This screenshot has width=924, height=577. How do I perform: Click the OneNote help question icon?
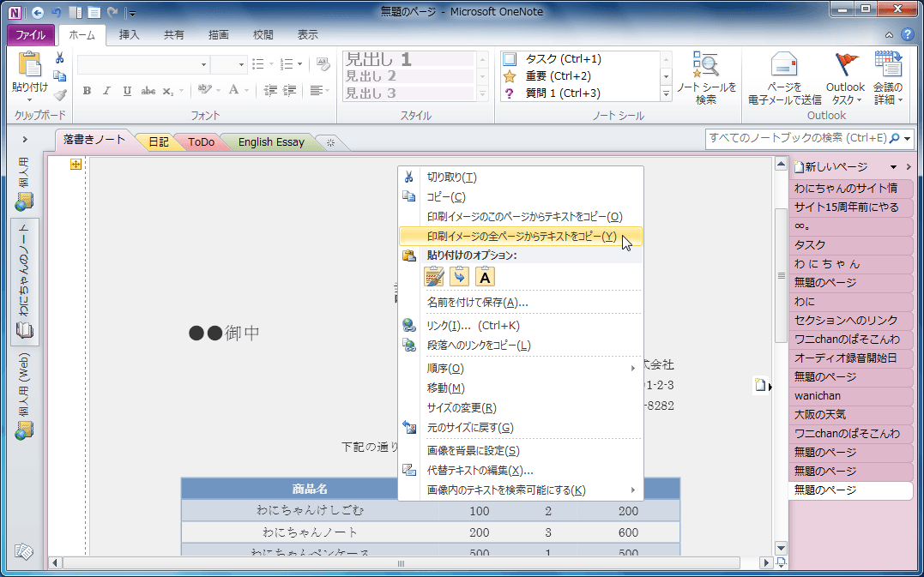pos(908,35)
